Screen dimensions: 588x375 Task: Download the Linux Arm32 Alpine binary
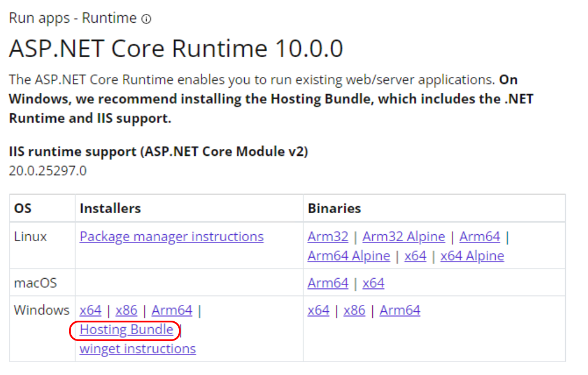click(x=403, y=237)
